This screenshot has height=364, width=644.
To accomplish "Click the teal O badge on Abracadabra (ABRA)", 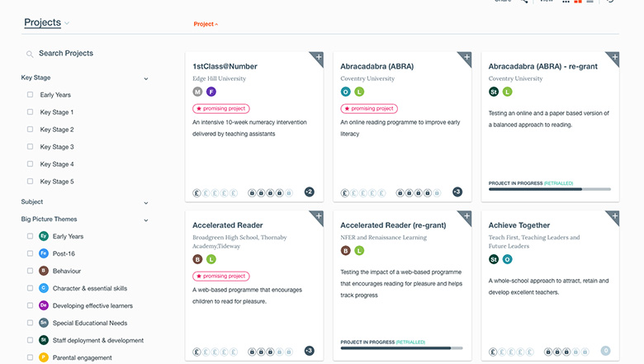I will [345, 92].
